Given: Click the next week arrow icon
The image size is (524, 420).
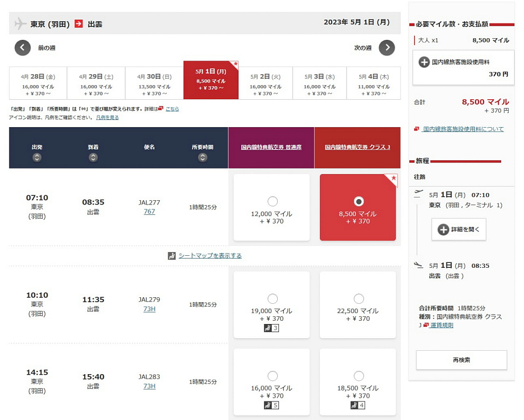Looking at the screenshot, I should 386,48.
